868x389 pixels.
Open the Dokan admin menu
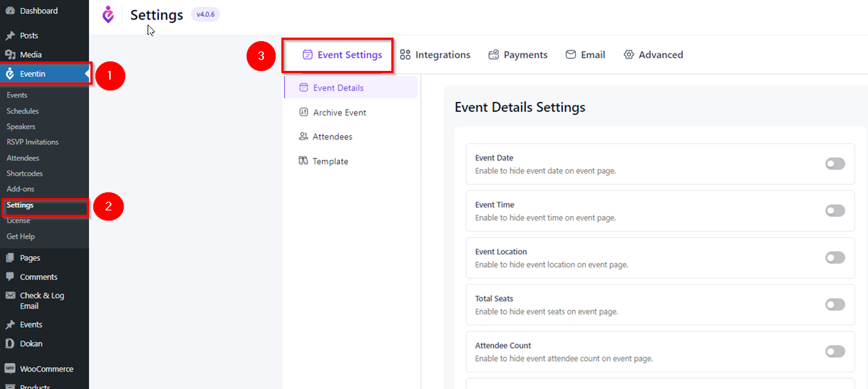(31, 343)
